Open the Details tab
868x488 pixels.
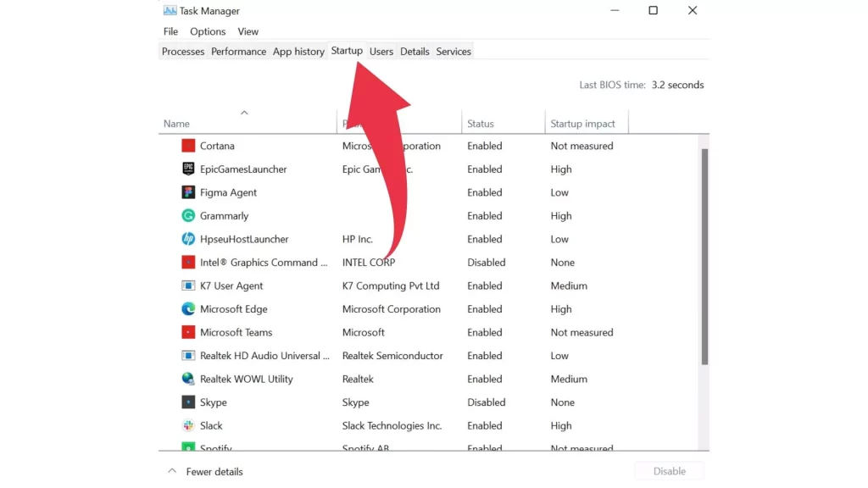pos(415,52)
